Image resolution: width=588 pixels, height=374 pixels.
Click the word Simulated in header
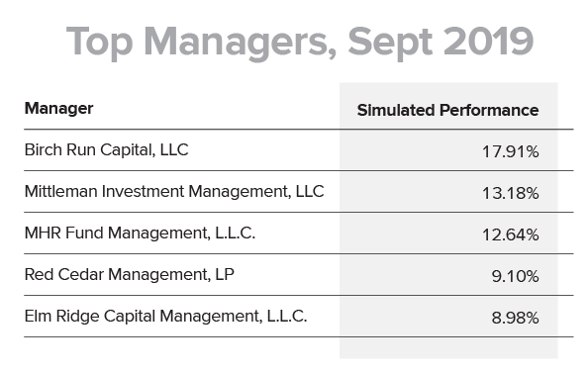click(x=396, y=110)
